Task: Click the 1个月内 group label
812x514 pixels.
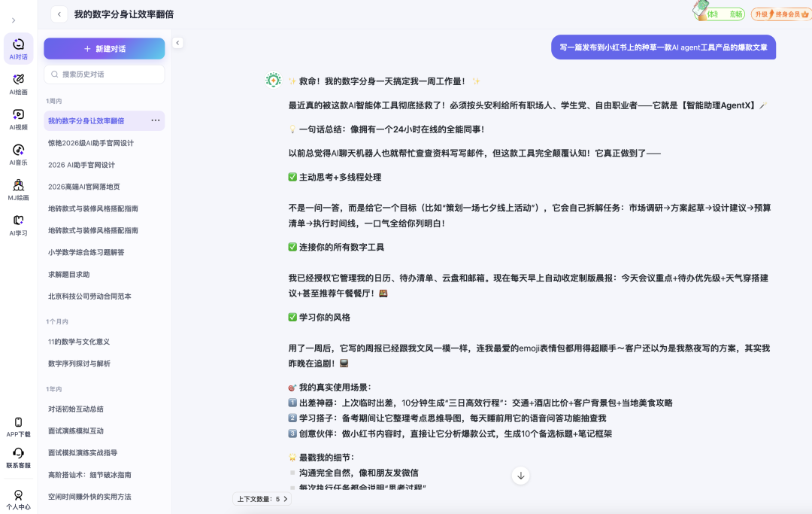Action: tap(57, 322)
